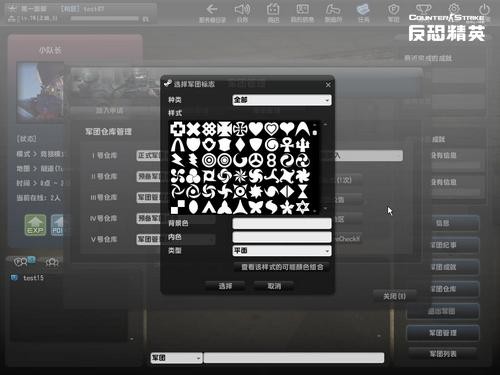Open the 军团仓库 side button
Screen dimensions: 500x375
tap(443, 289)
